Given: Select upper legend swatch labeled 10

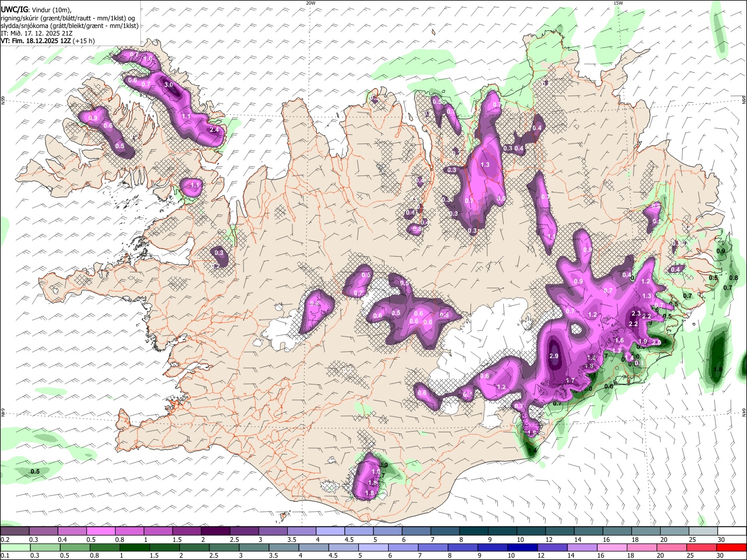Looking at the screenshot, I should pos(531,531).
